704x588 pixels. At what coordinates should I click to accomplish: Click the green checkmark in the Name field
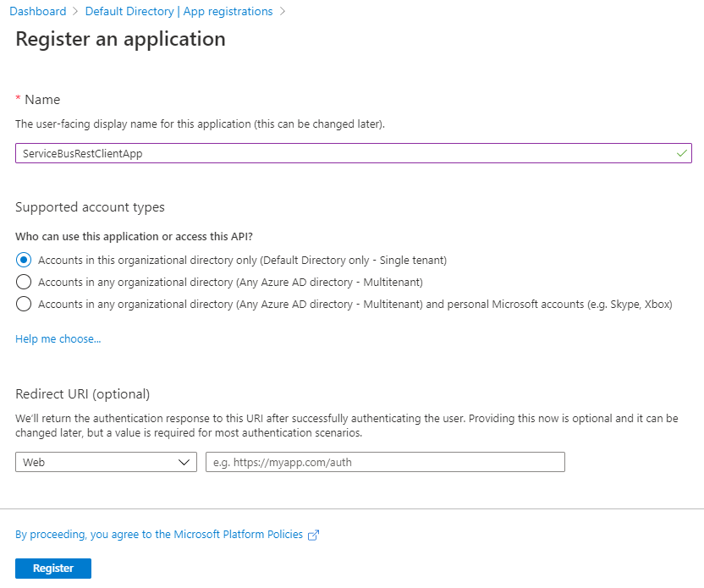pos(679,153)
